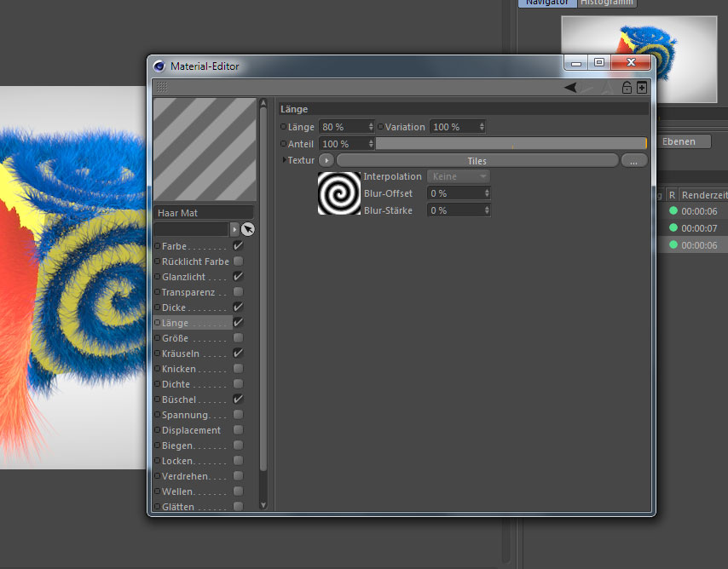This screenshot has width=728, height=569.
Task: Enable the Knicken checkbox
Action: coord(238,369)
